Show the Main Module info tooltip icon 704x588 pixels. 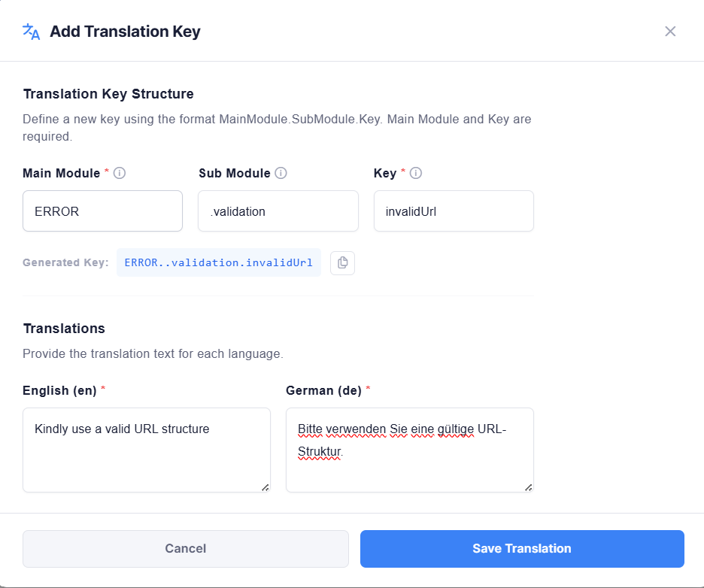click(x=119, y=173)
